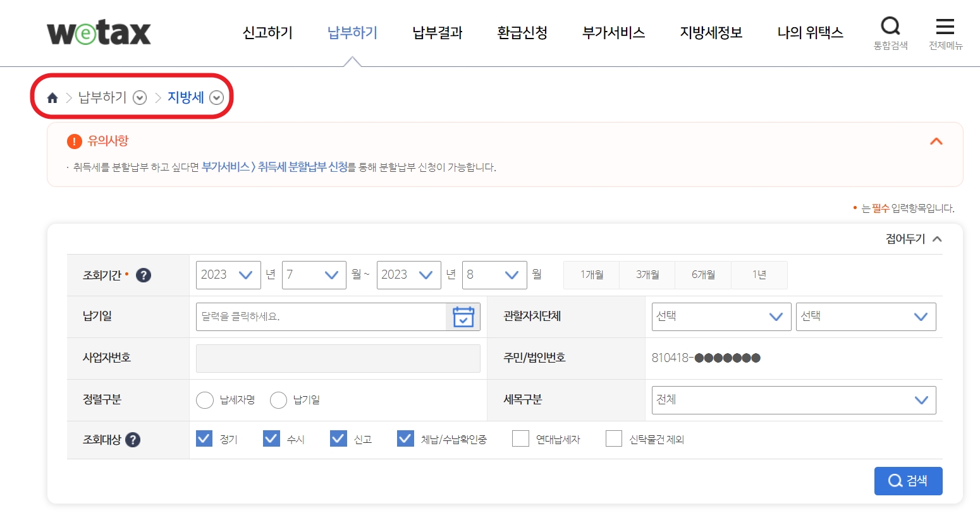This screenshot has width=980, height=513.
Task: Click the home icon in the breadcrumb
Action: point(51,98)
